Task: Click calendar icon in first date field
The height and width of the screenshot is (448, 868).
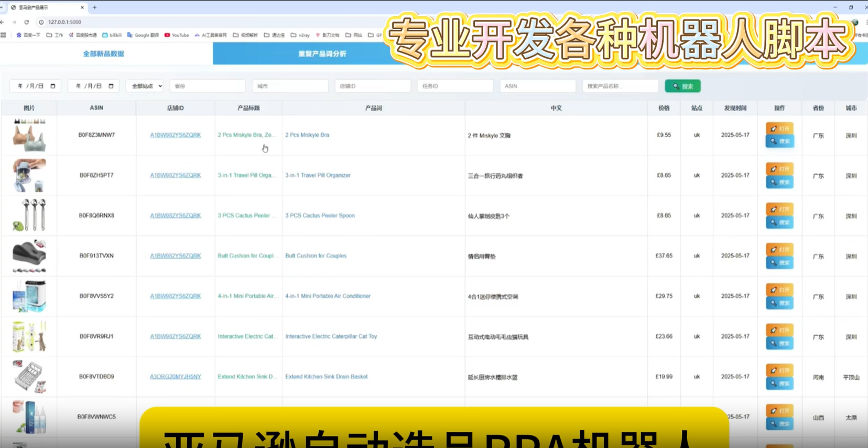Action: [53, 86]
